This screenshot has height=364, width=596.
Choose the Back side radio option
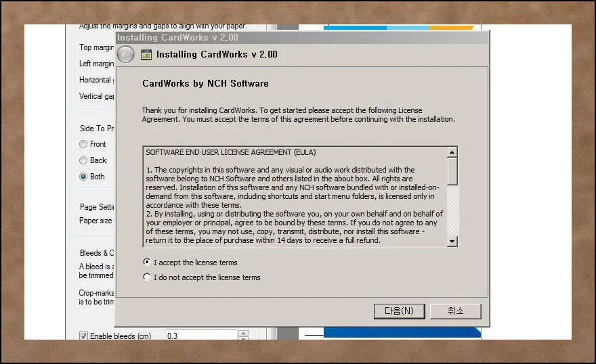click(83, 160)
